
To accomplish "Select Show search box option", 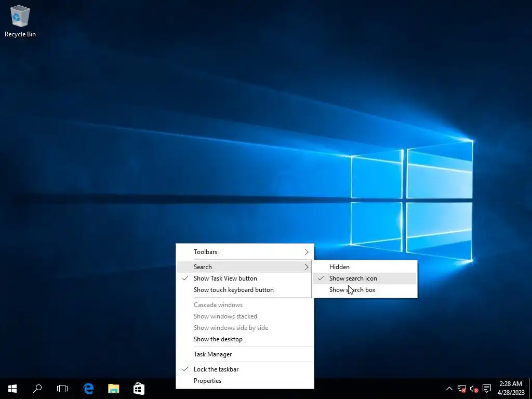I will click(365, 290).
